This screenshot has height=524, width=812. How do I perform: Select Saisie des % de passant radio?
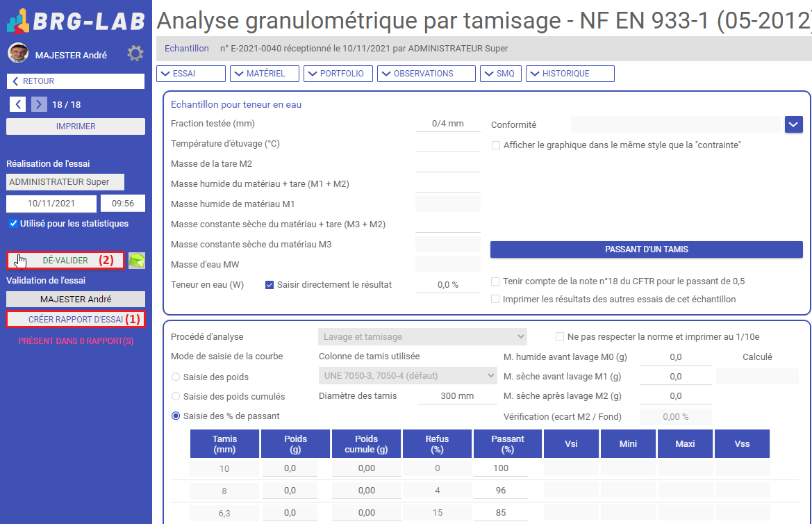(x=176, y=416)
